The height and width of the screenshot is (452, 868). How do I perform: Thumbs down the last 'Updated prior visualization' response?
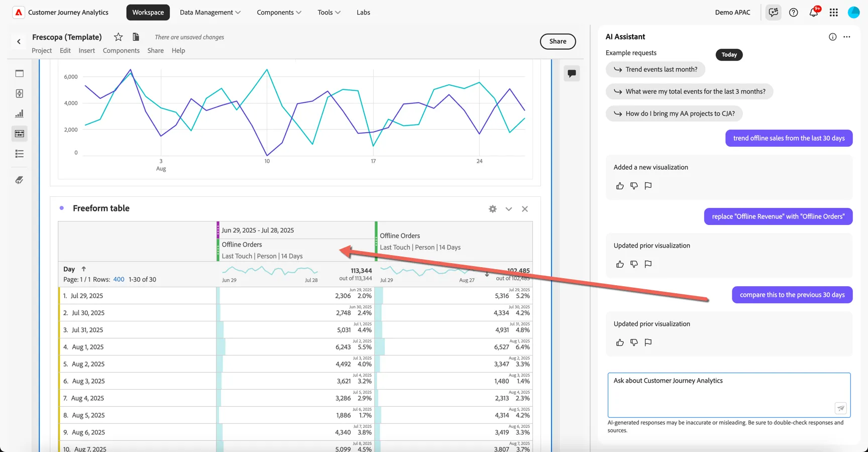(x=634, y=343)
